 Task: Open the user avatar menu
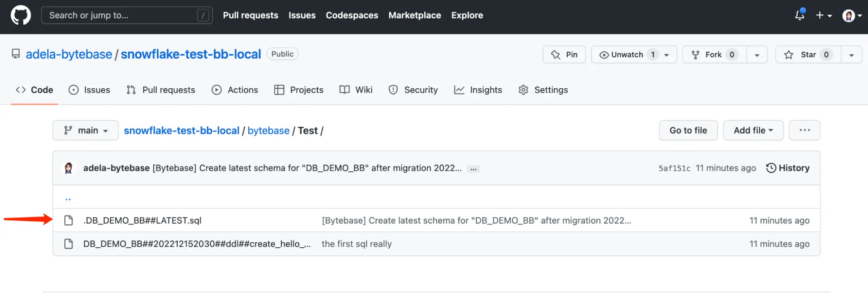coord(852,16)
